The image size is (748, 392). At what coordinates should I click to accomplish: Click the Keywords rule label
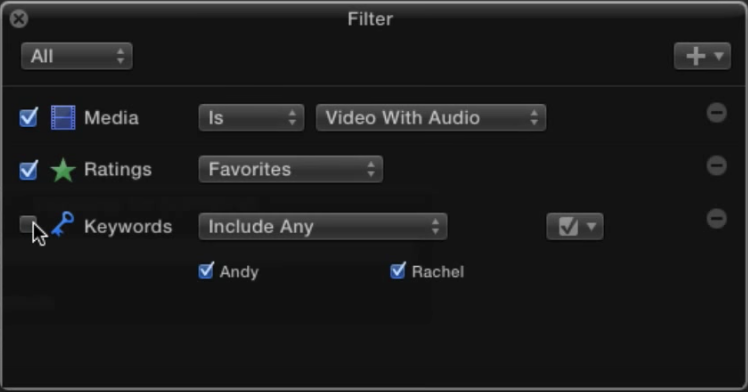(x=128, y=227)
